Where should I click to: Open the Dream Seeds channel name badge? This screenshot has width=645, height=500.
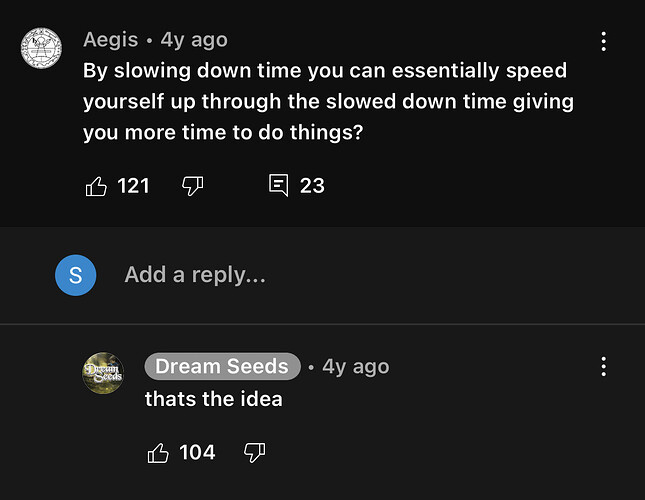222,366
